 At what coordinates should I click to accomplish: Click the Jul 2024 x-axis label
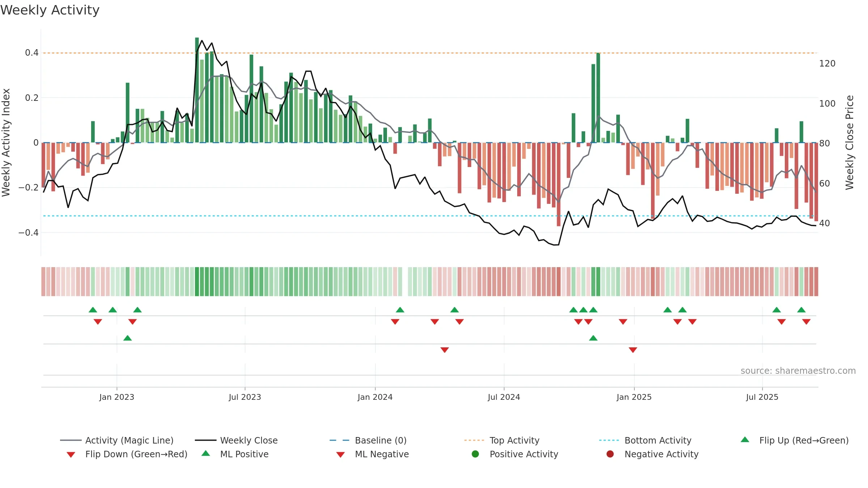click(504, 397)
